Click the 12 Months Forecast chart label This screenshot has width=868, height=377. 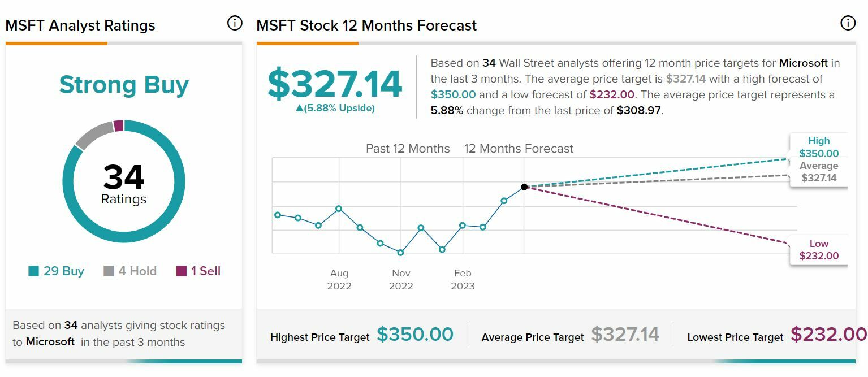[519, 149]
